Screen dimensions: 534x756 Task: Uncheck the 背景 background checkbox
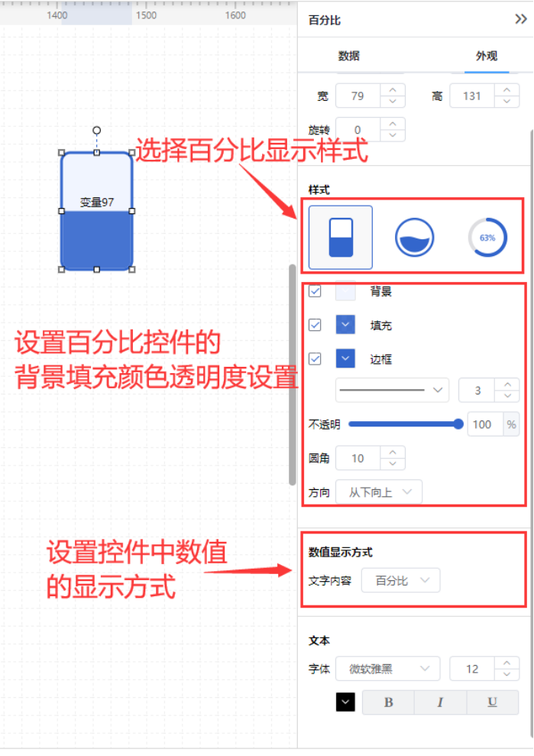point(316,291)
